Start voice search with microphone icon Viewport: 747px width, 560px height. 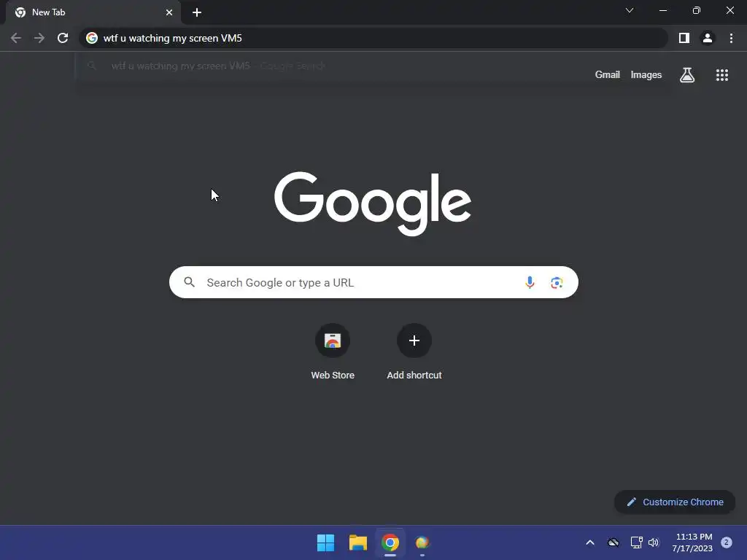click(x=530, y=282)
